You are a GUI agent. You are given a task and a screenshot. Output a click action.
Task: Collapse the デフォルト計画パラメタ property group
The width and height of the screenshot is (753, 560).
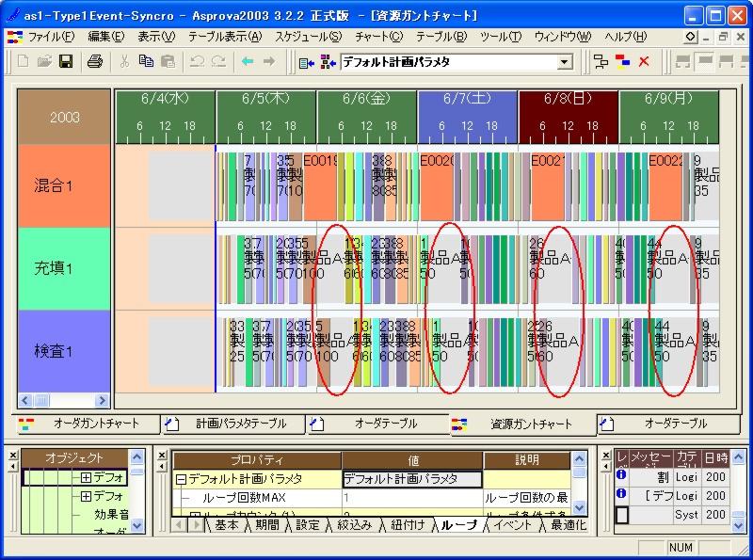(x=181, y=479)
